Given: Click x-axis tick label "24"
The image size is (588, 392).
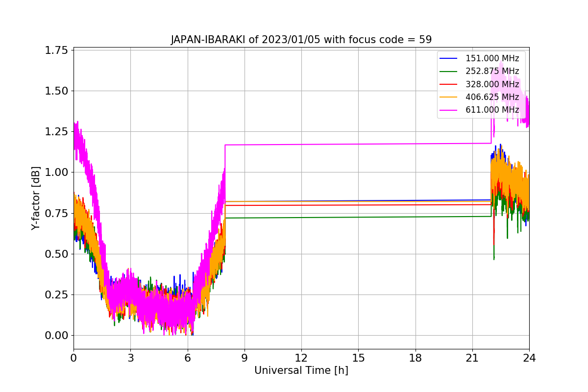Looking at the screenshot, I should click(x=529, y=358).
